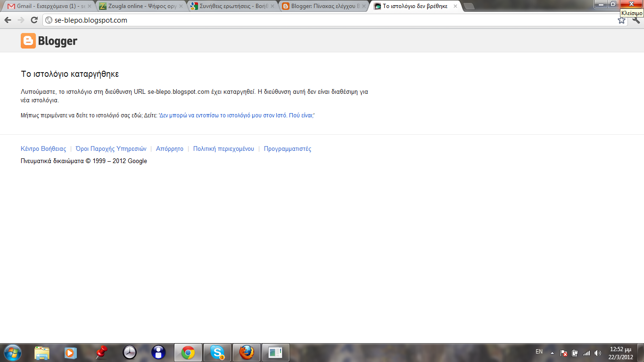Viewport: 644px width, 362px height.
Task: Open the Chrome wrench settings menu
Action: click(x=636, y=20)
